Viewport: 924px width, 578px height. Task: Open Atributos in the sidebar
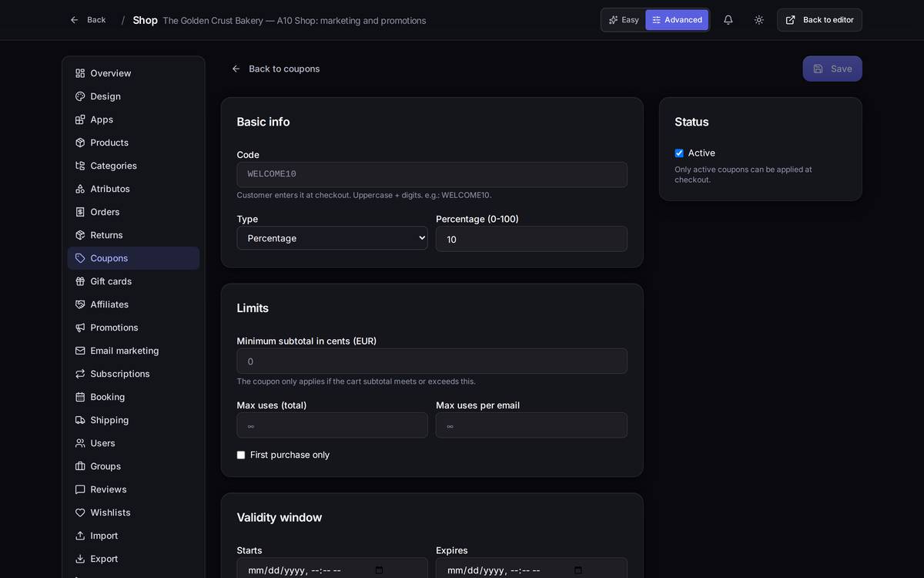(x=133, y=189)
